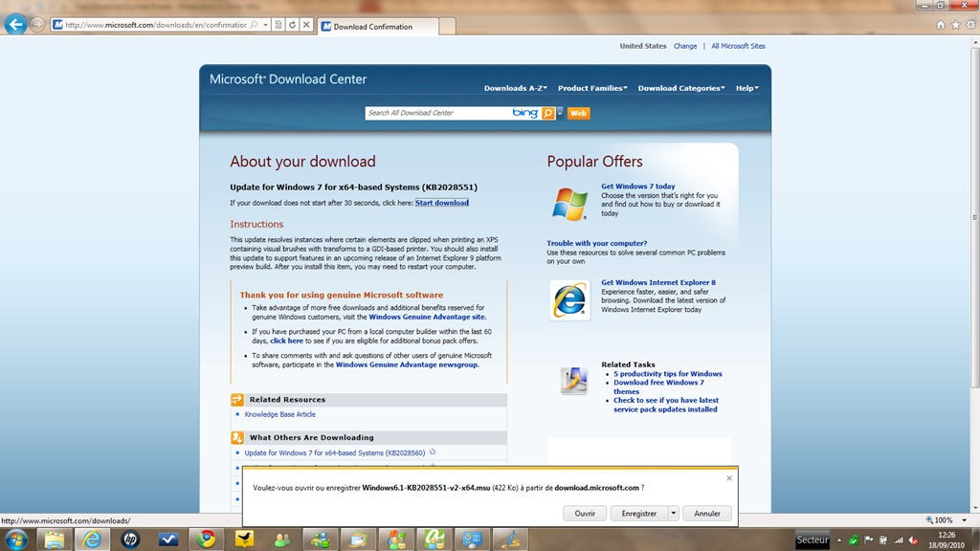This screenshot has height=551, width=980.
Task: Open Windows Explorer from the taskbar
Action: click(x=55, y=540)
